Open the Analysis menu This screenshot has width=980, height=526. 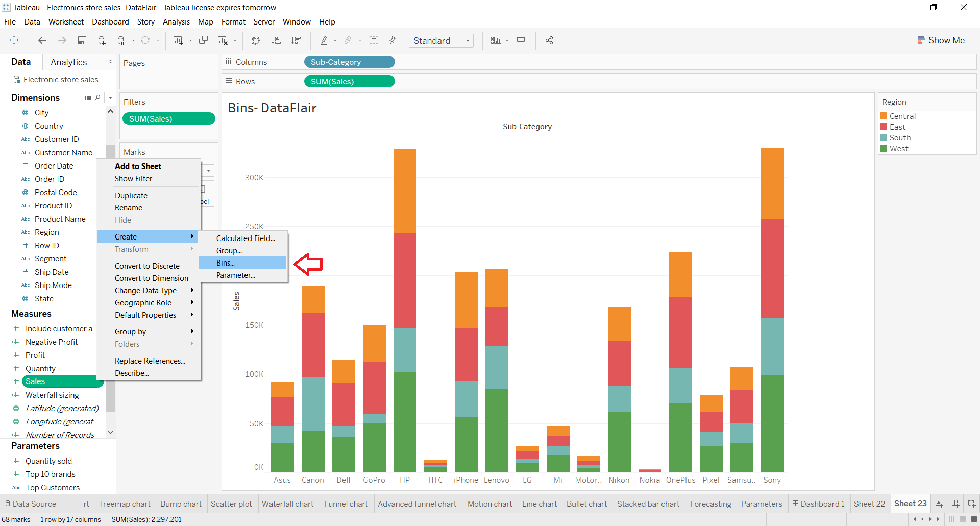tap(176, 22)
